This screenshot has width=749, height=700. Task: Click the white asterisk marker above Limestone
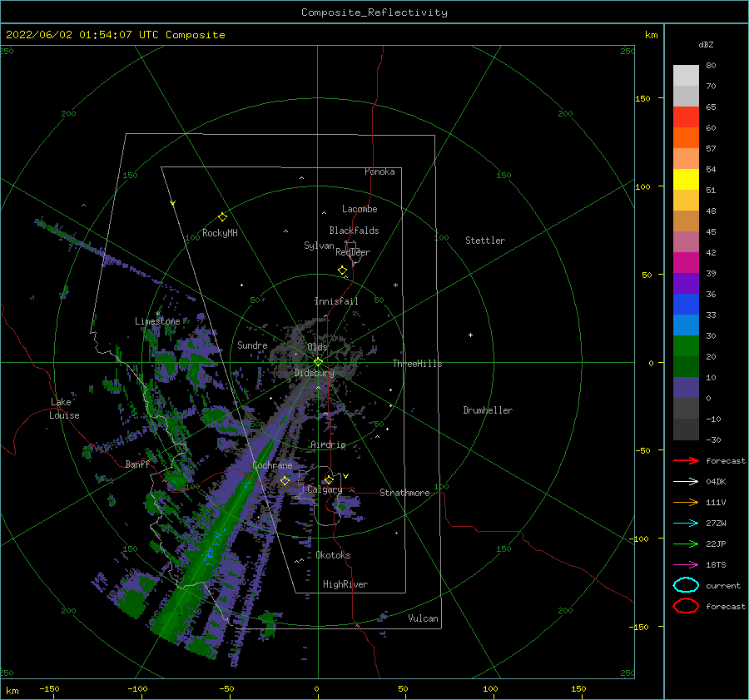(157, 314)
